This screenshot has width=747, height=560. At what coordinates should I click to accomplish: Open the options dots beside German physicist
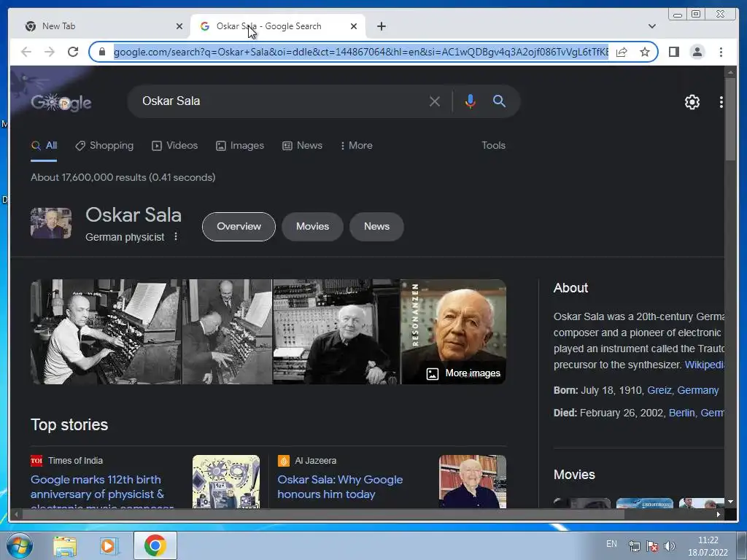176,237
